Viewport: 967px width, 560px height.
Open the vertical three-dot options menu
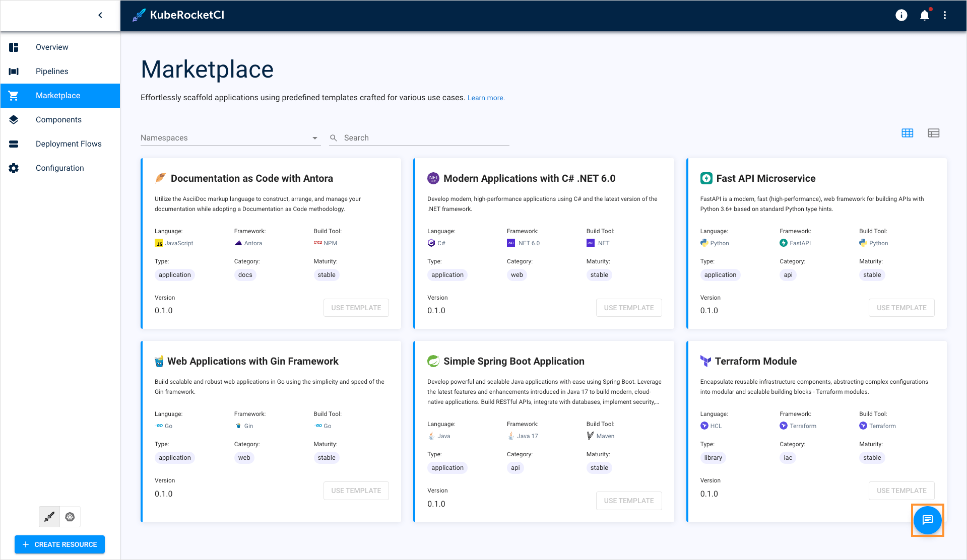pos(945,15)
